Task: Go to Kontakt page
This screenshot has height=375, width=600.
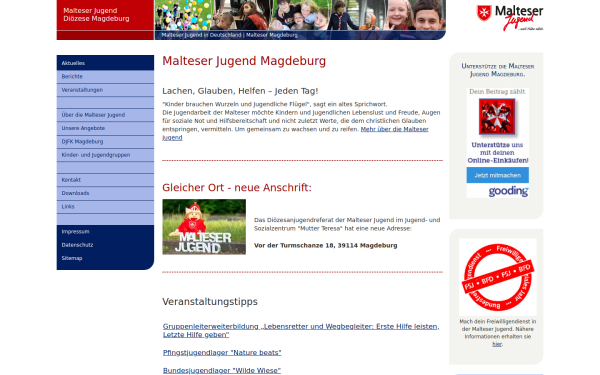Action: 105,180
